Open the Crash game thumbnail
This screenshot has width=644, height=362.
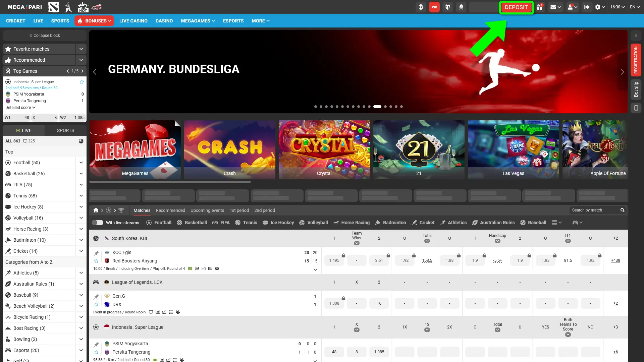tap(230, 150)
